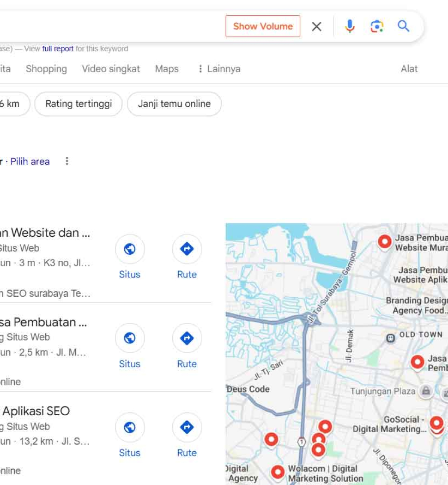Toggle the Rating tertinggi filter chip
Viewport: 448px width, 485px height.
[78, 104]
